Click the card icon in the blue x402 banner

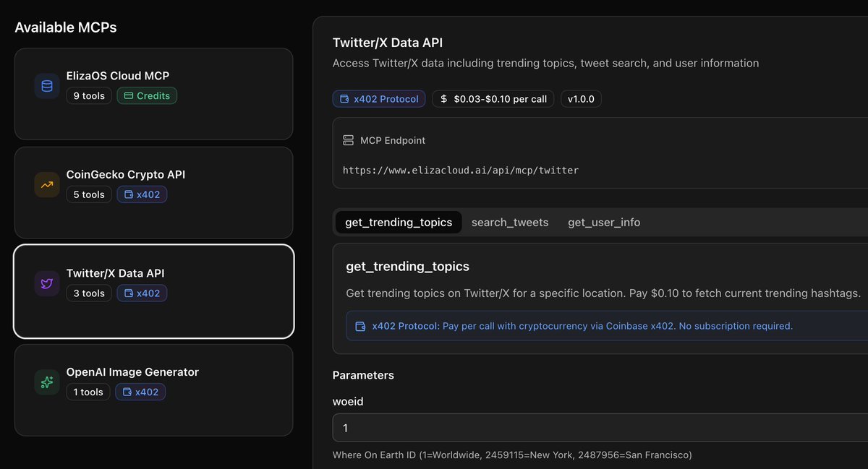[x=359, y=326]
